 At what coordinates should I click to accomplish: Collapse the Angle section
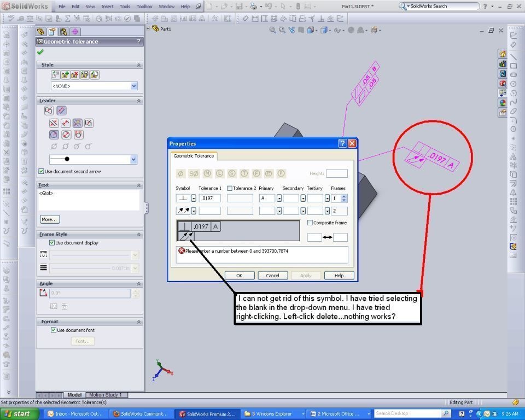[138, 284]
